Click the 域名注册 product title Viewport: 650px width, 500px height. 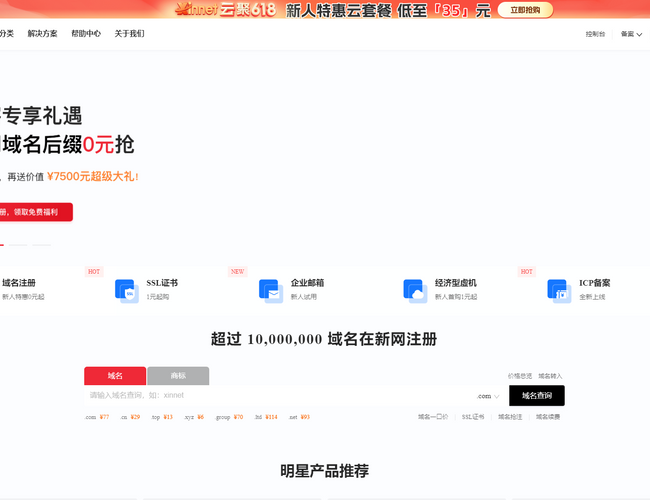(19, 283)
